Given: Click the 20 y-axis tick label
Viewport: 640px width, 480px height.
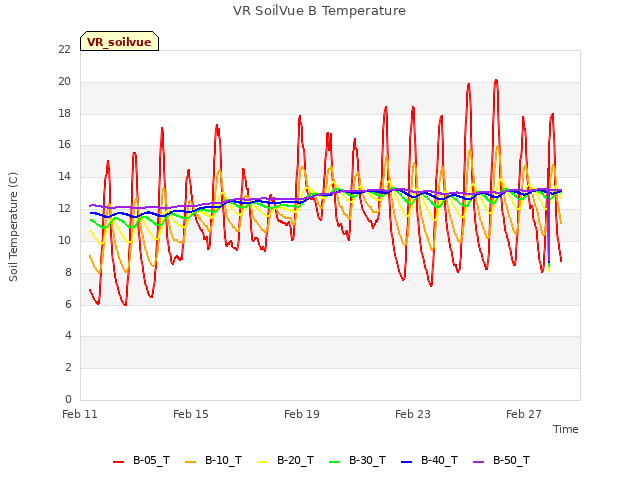Looking at the screenshot, I should (x=64, y=81).
